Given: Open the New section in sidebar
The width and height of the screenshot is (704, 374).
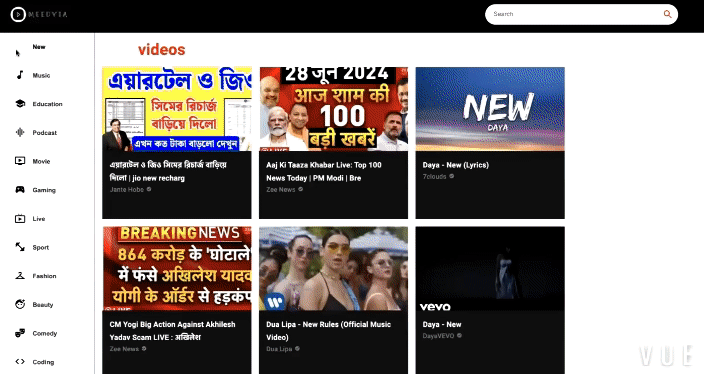Looking at the screenshot, I should click(x=39, y=47).
